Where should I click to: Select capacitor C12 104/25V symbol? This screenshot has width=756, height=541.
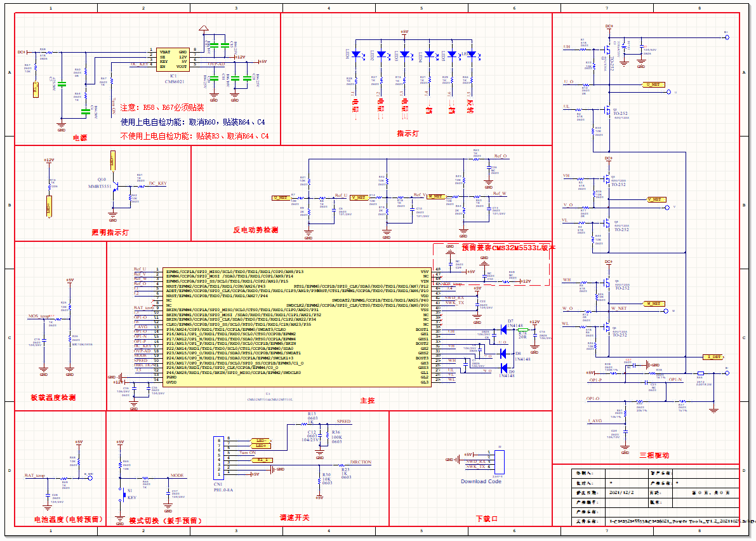pos(320,436)
